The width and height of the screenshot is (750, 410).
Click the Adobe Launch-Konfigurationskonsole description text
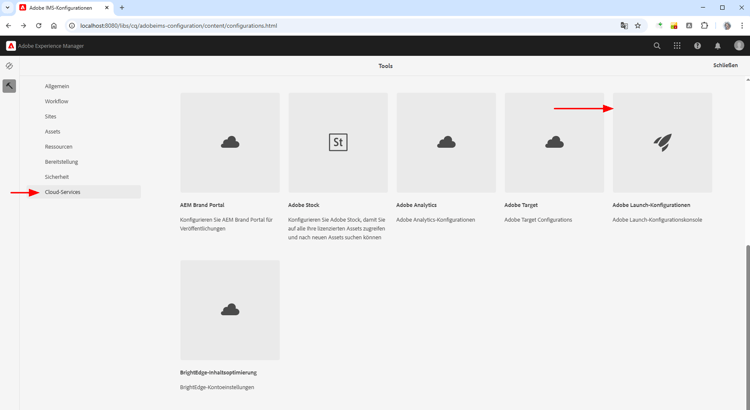[x=657, y=220]
